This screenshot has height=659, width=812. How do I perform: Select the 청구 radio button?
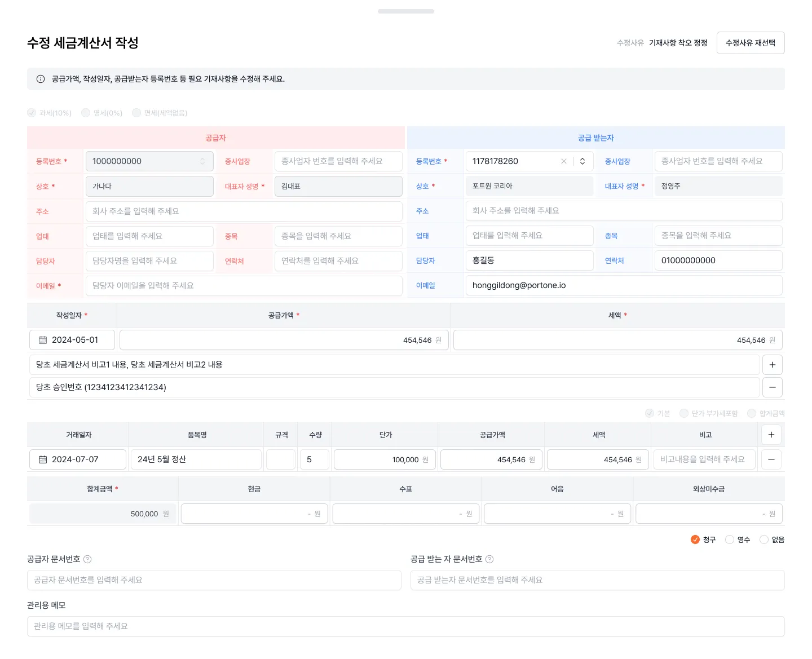tap(695, 539)
